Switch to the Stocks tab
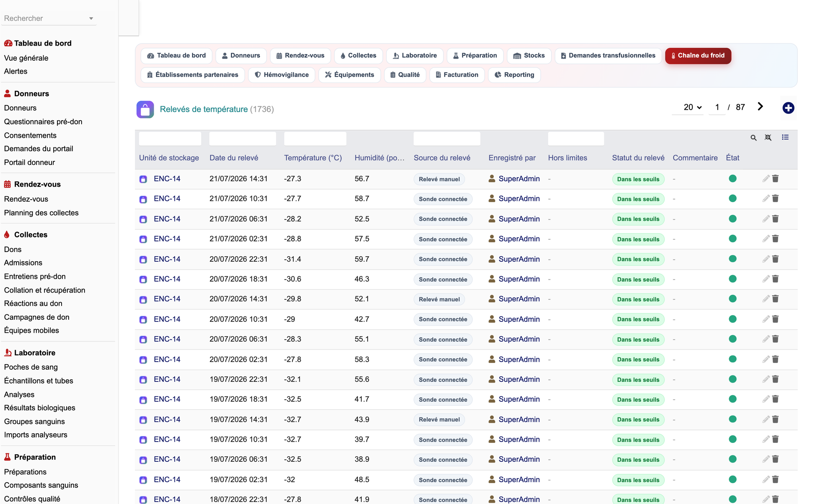Image resolution: width=815 pixels, height=504 pixels. click(529, 56)
